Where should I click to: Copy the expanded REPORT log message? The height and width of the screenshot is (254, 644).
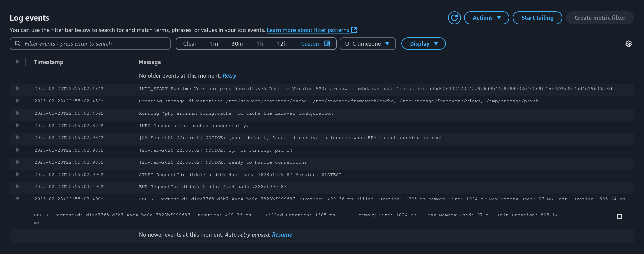click(x=619, y=216)
